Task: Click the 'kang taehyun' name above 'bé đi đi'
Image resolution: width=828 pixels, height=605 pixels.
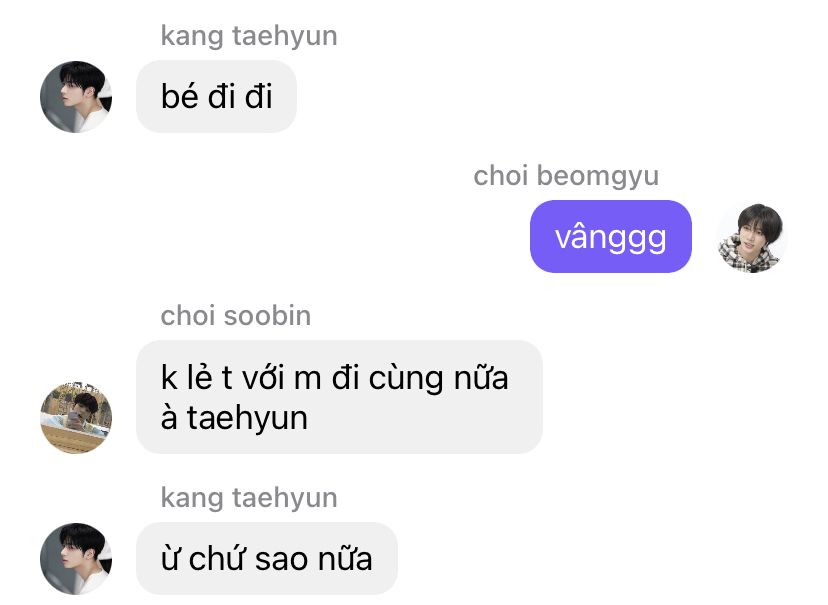Action: click(x=249, y=36)
